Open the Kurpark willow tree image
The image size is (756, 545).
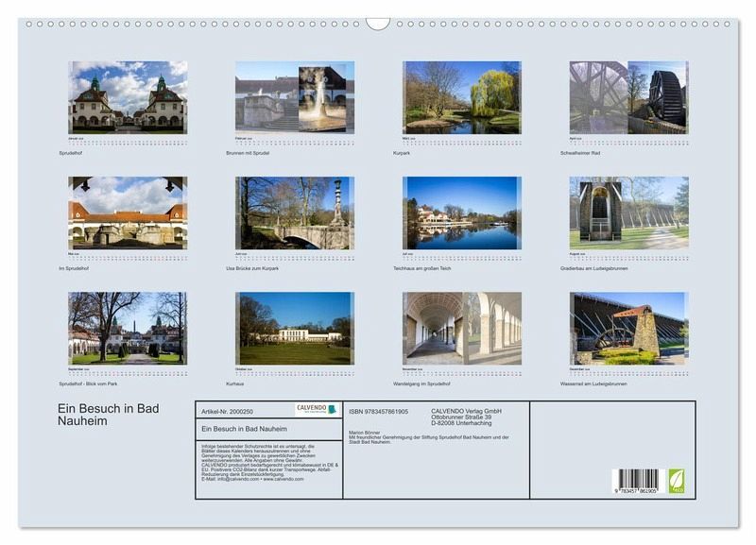pyautogui.click(x=461, y=96)
